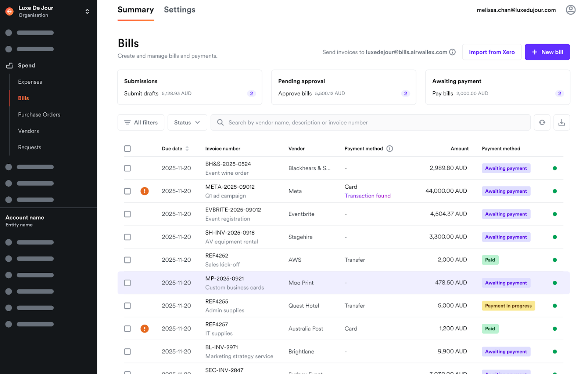Viewport: 588px width, 374px height.
Task: Click the download/export bills icon
Action: click(x=562, y=123)
